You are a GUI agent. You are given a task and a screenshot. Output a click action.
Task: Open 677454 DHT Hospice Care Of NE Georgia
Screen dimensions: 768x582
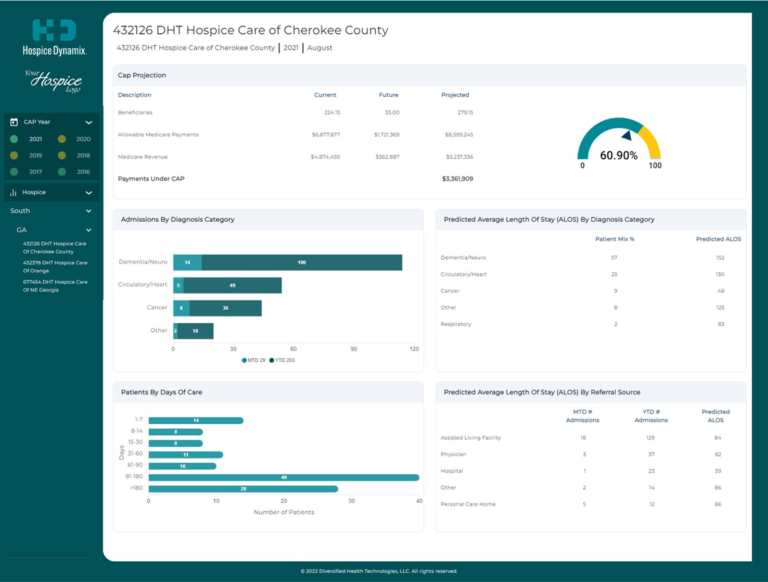click(55, 286)
